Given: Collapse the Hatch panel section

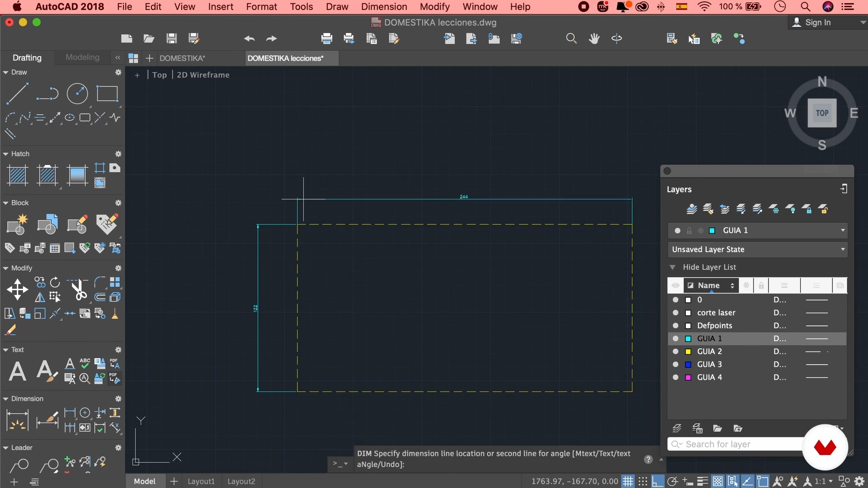Looking at the screenshot, I should point(5,154).
